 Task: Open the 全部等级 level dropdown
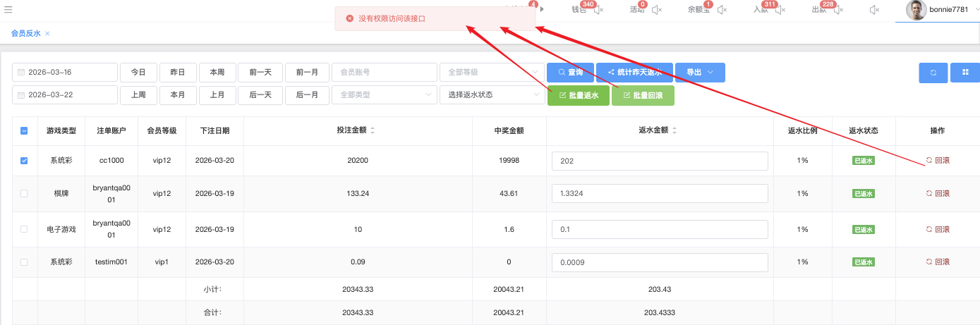(491, 73)
